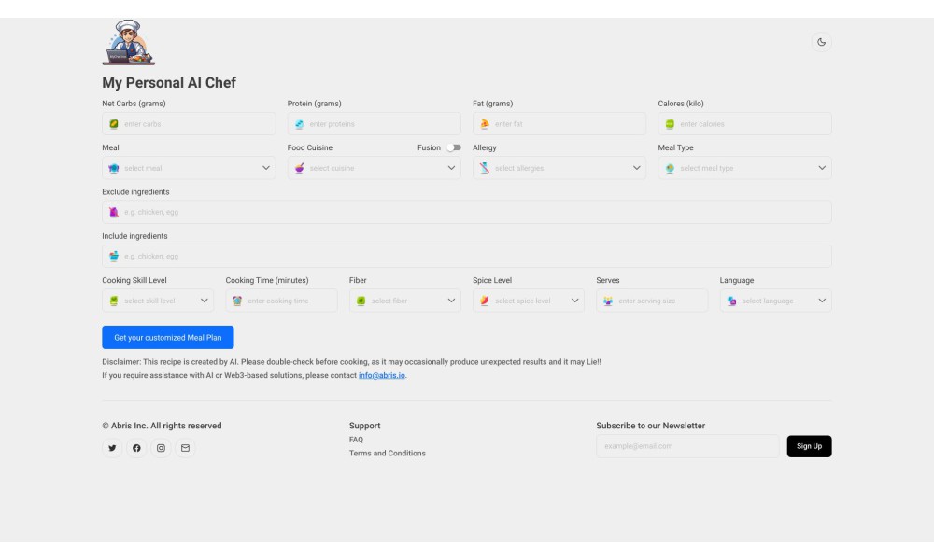
Task: Click the meal icon in Meal dropdown
Action: [x=114, y=168]
